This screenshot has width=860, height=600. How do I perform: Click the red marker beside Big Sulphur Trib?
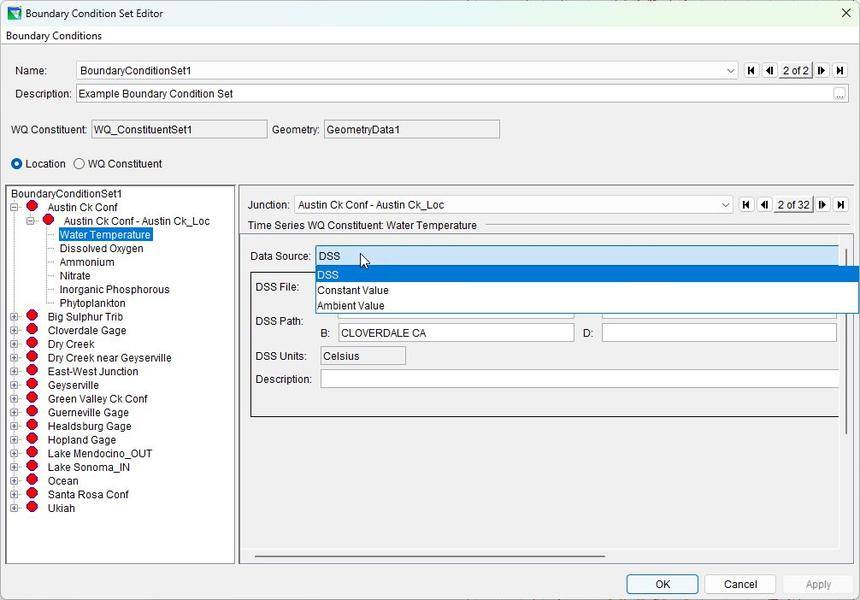click(x=32, y=315)
